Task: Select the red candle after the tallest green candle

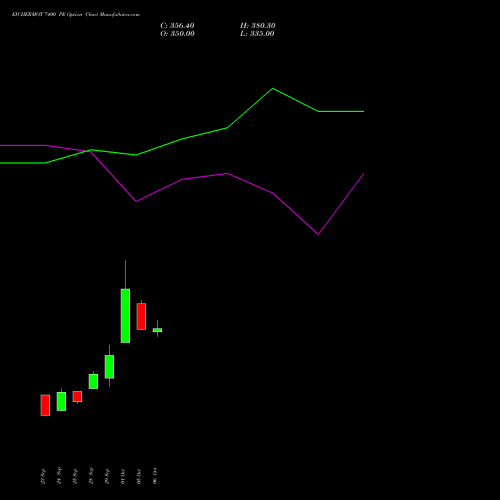Action: click(x=141, y=316)
